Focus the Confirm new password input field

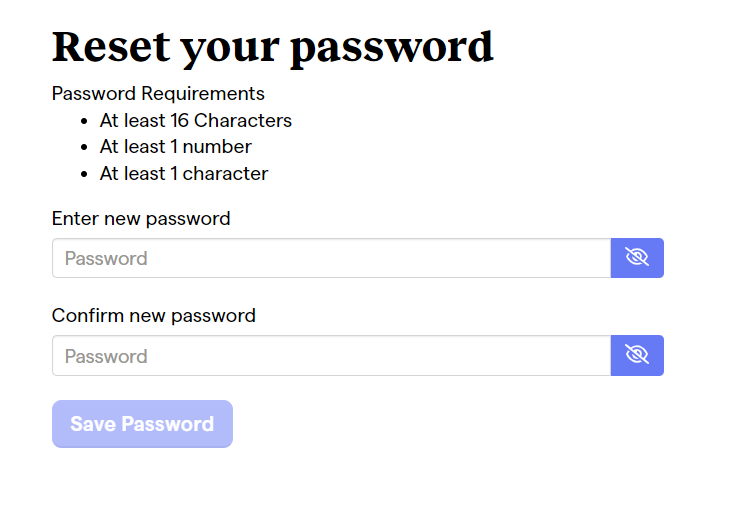coord(331,355)
